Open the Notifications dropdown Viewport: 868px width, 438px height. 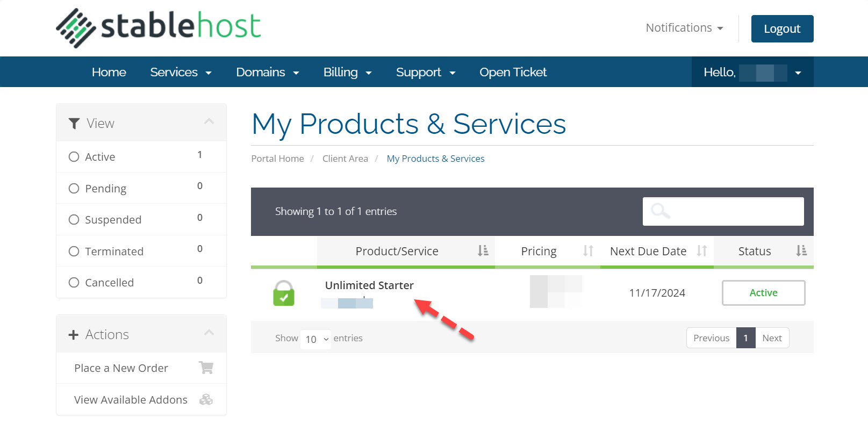point(684,28)
